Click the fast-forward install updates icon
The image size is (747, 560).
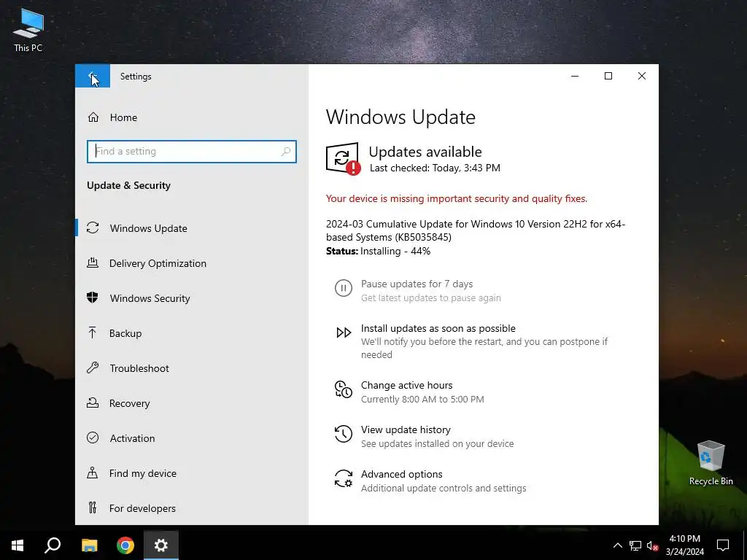[x=344, y=332]
